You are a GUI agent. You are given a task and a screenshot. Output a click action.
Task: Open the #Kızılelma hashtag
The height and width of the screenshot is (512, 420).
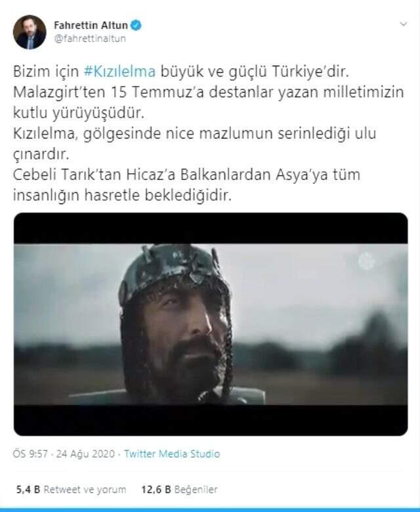click(x=119, y=72)
